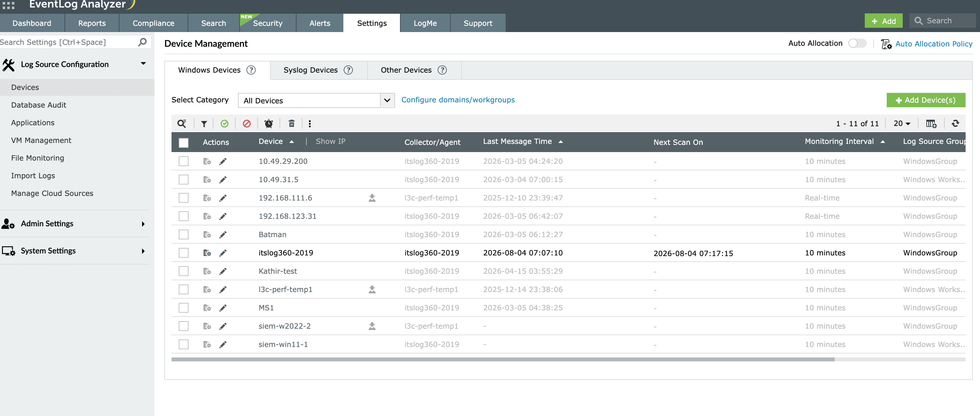Click the red disable device icon
980x416 pixels.
coord(246,124)
